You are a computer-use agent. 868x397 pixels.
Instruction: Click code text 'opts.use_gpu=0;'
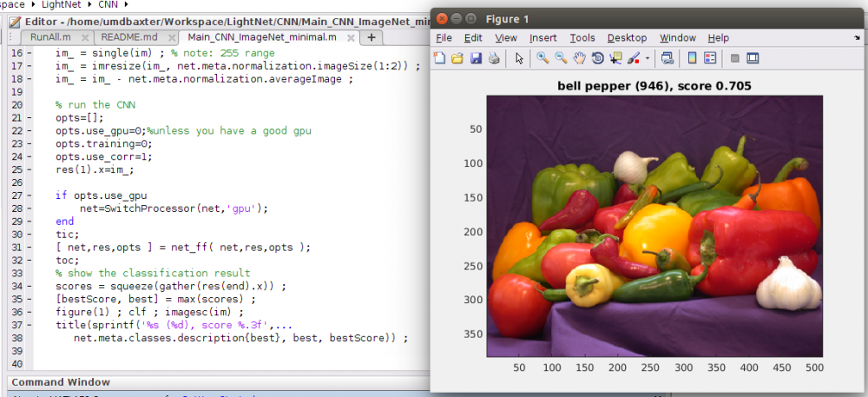[x=101, y=130]
